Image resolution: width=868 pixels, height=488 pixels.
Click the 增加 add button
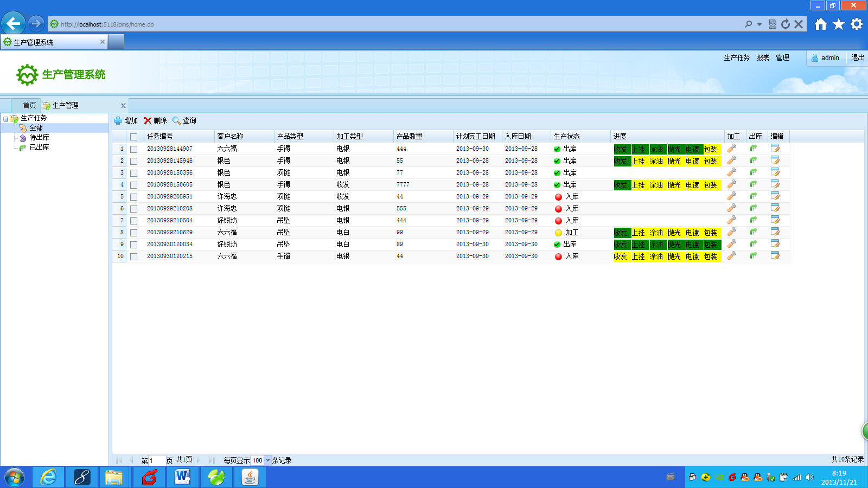pos(126,121)
